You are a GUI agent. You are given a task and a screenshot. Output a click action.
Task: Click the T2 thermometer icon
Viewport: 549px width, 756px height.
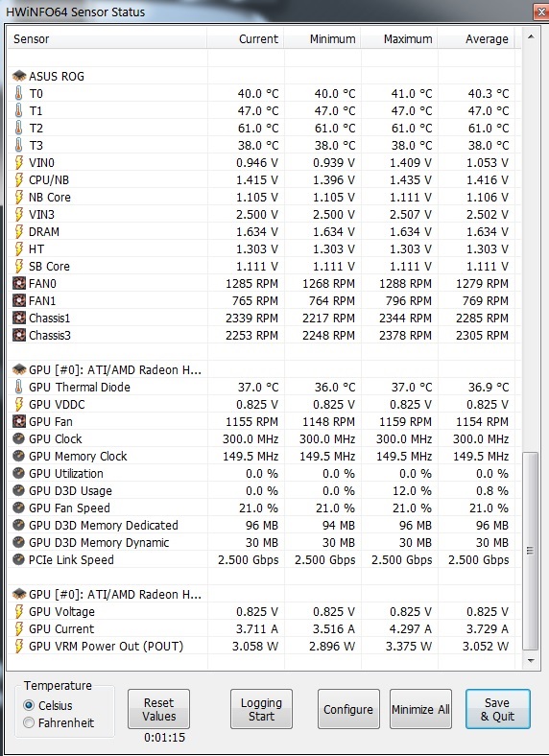19,129
